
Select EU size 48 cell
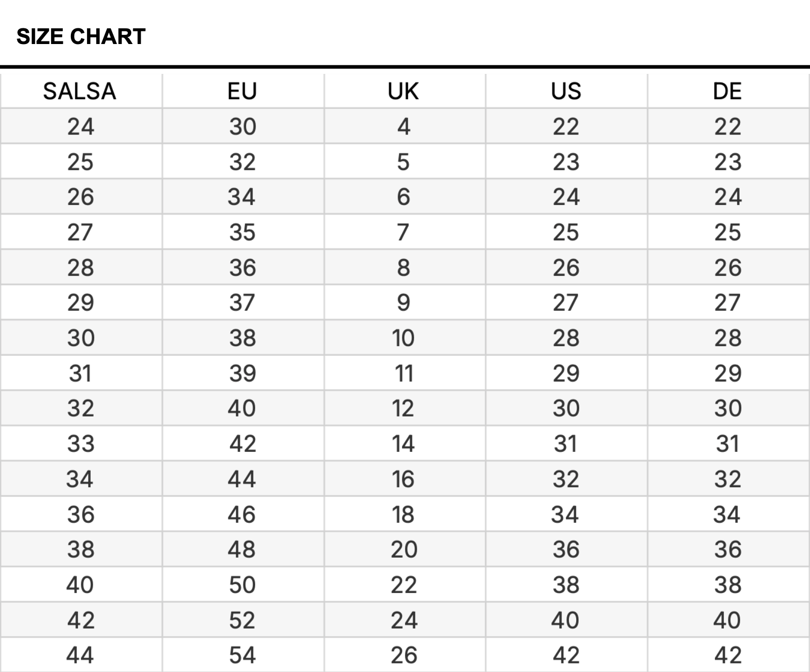pos(242,550)
